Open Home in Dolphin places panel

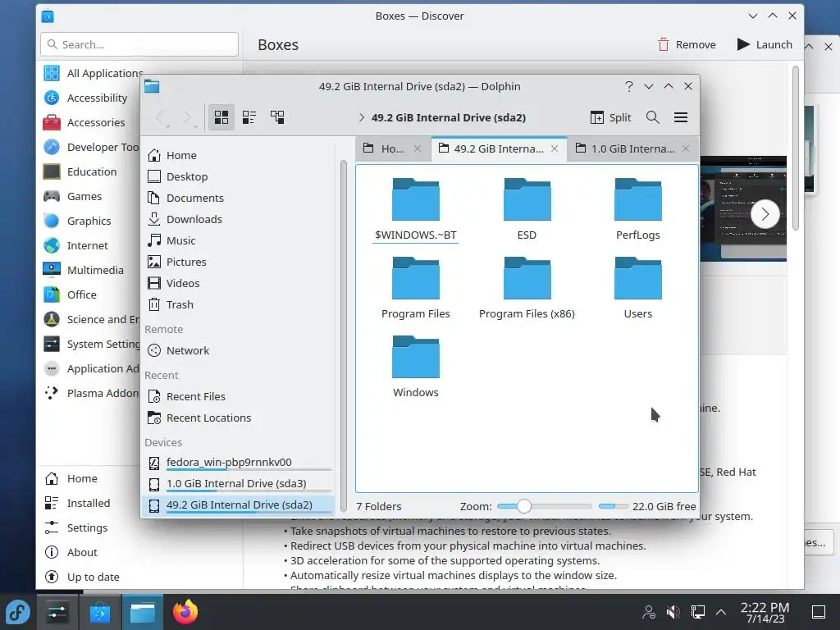click(240, 155)
